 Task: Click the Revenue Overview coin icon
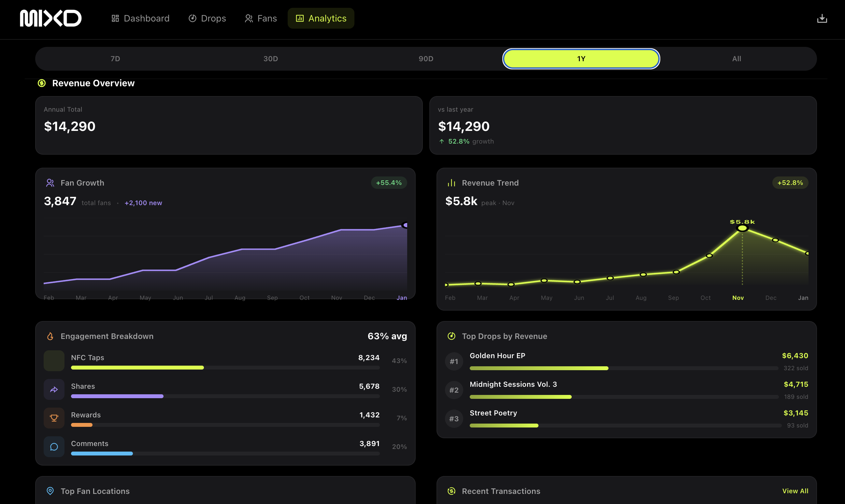[x=42, y=83]
